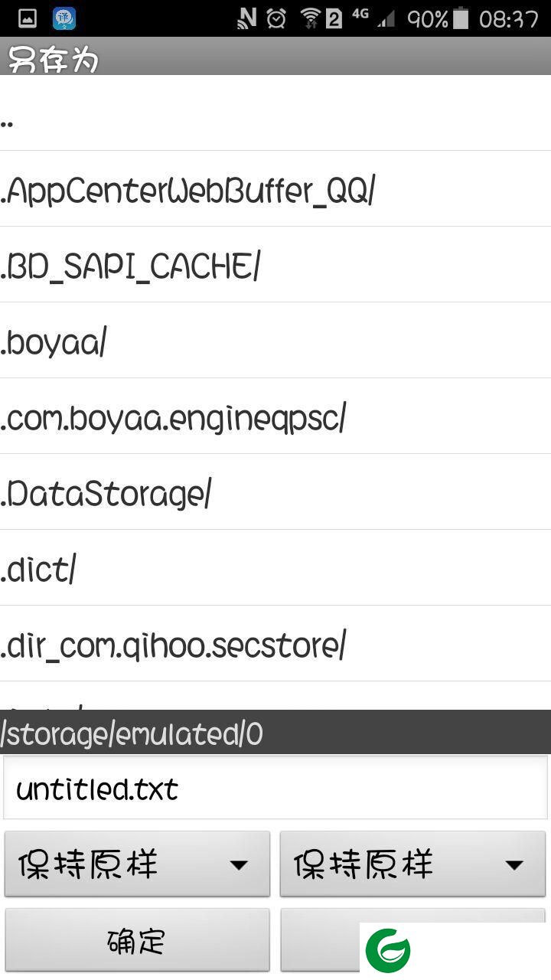Go up to the parent directory (..)
551x980 pixels.
click(275, 113)
